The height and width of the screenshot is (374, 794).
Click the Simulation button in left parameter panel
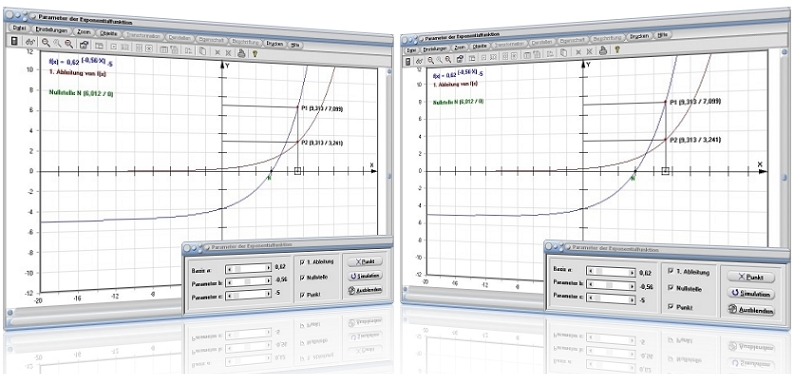[x=365, y=276]
